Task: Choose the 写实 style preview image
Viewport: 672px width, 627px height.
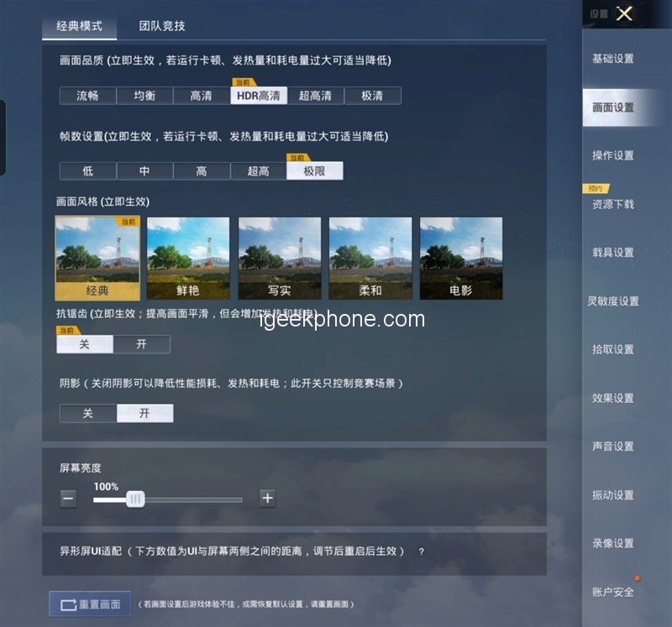Action: coord(280,259)
